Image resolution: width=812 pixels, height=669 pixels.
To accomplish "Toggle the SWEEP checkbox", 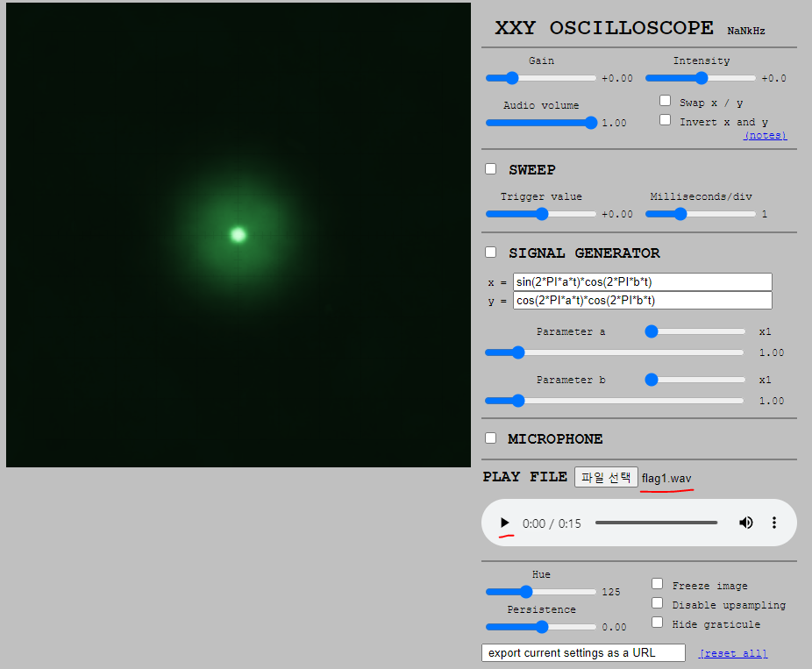I will point(490,169).
